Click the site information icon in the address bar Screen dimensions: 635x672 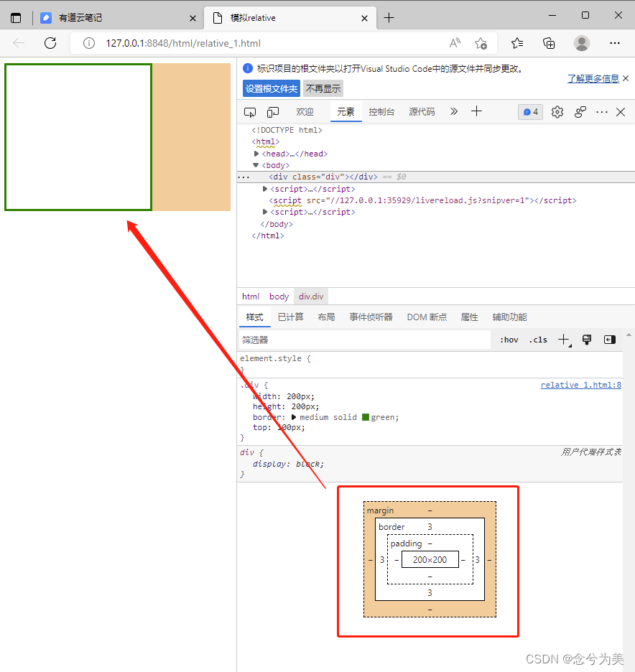(89, 43)
